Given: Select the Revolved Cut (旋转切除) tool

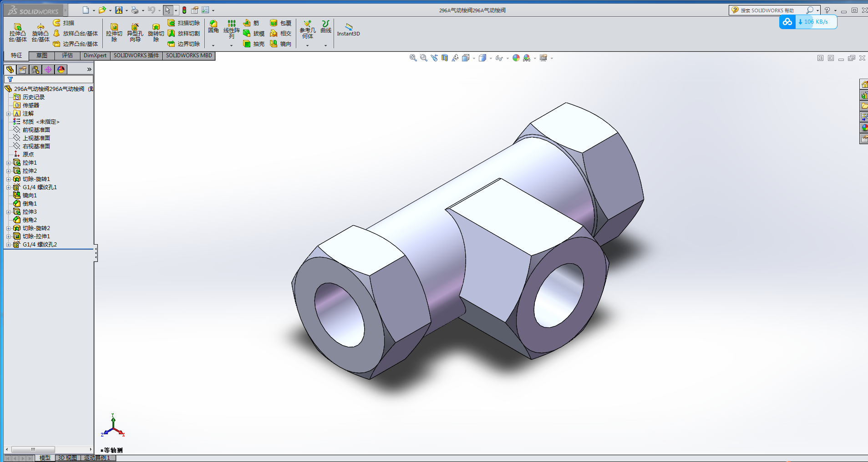Looking at the screenshot, I should tap(156, 33).
